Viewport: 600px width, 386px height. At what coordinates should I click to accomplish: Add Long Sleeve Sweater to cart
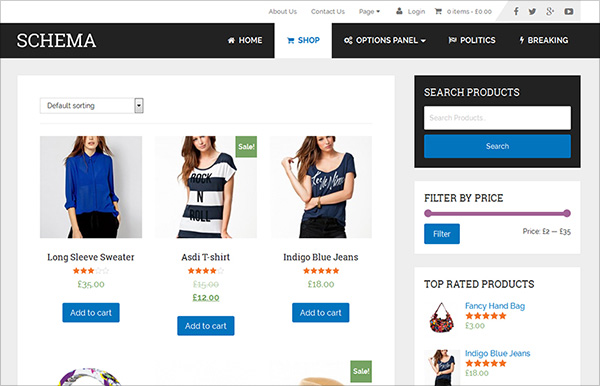[x=91, y=313]
